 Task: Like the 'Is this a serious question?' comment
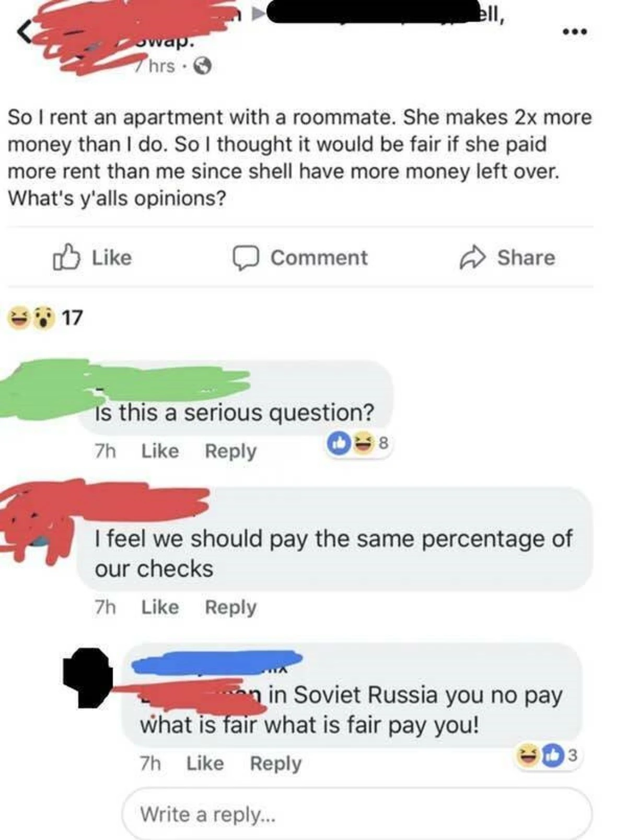tap(160, 451)
